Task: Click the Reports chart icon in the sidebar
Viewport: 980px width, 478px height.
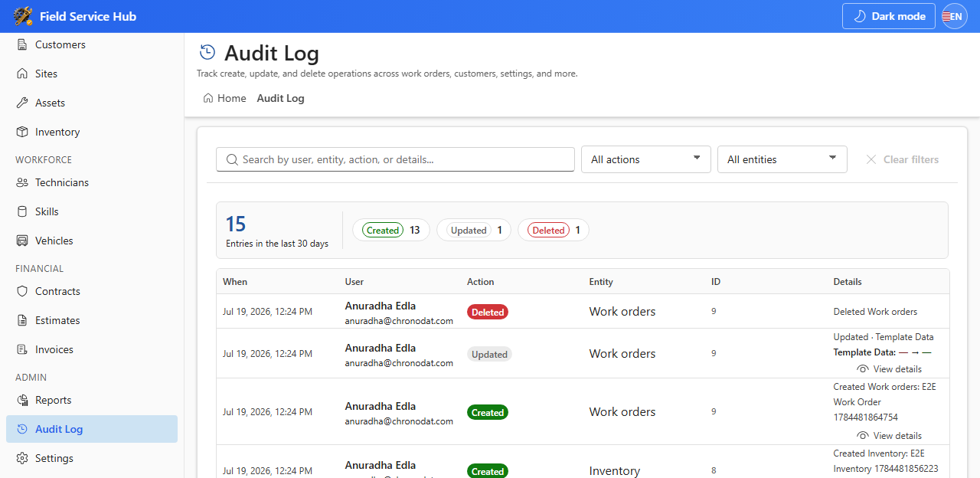Action: (22, 400)
